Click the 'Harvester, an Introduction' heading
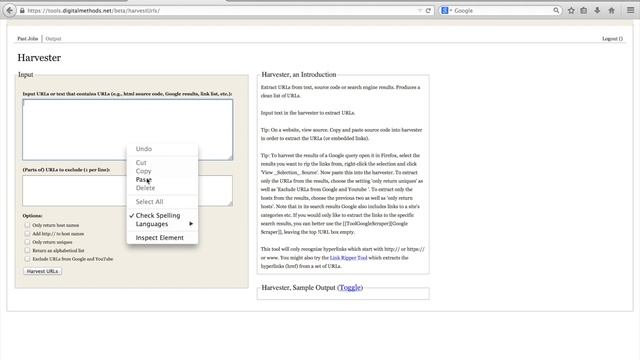640x360 pixels. point(299,75)
